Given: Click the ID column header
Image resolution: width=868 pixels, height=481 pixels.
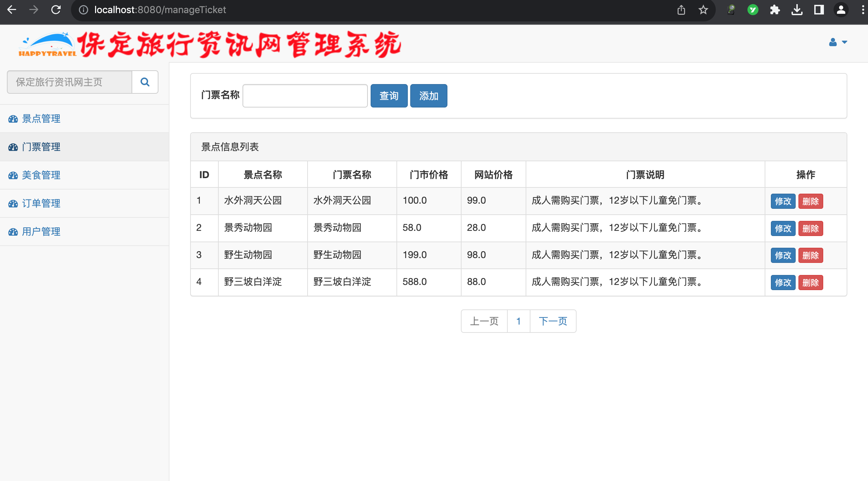Looking at the screenshot, I should [x=204, y=175].
